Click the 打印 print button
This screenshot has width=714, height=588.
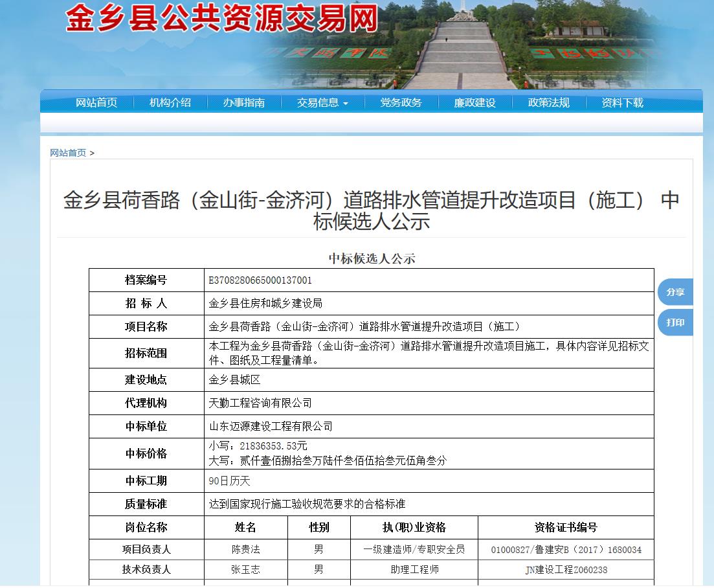click(675, 322)
